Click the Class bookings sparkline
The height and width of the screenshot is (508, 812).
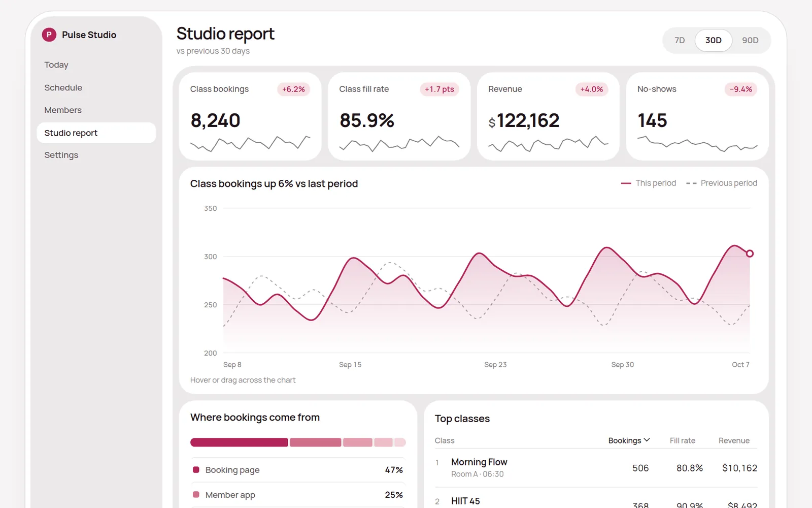[250, 144]
